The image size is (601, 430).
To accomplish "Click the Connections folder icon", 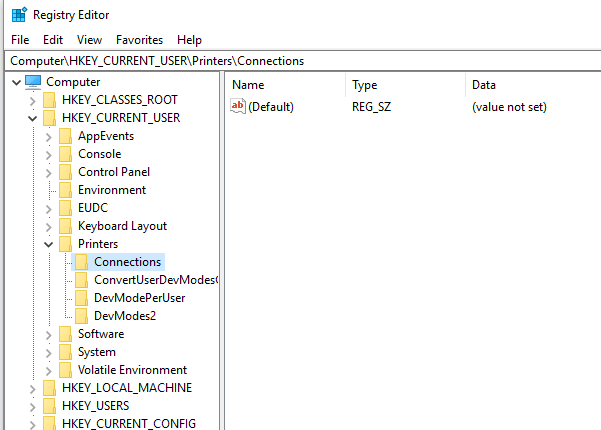I will [82, 262].
